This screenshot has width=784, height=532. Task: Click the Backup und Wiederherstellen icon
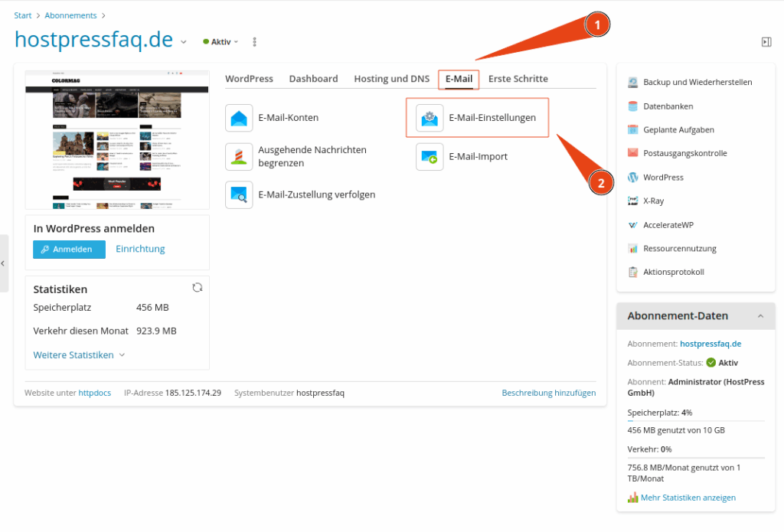point(632,82)
